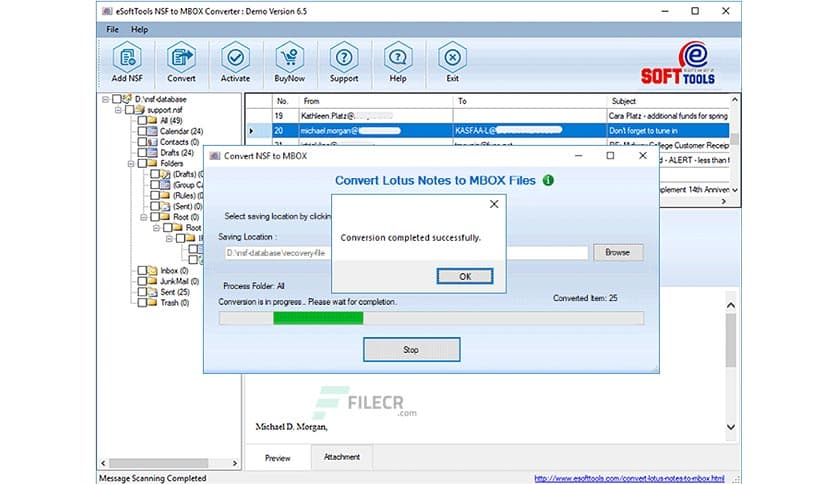
Task: Click the Trash folder icon
Action: (152, 302)
